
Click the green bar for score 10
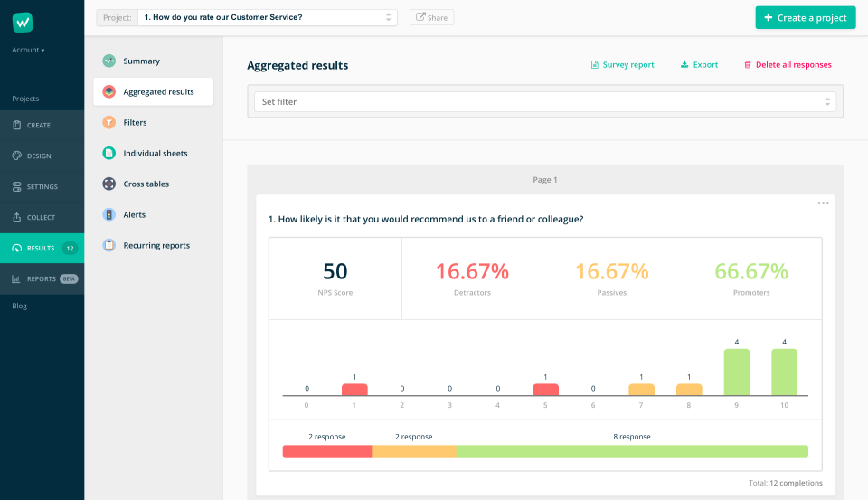point(784,372)
